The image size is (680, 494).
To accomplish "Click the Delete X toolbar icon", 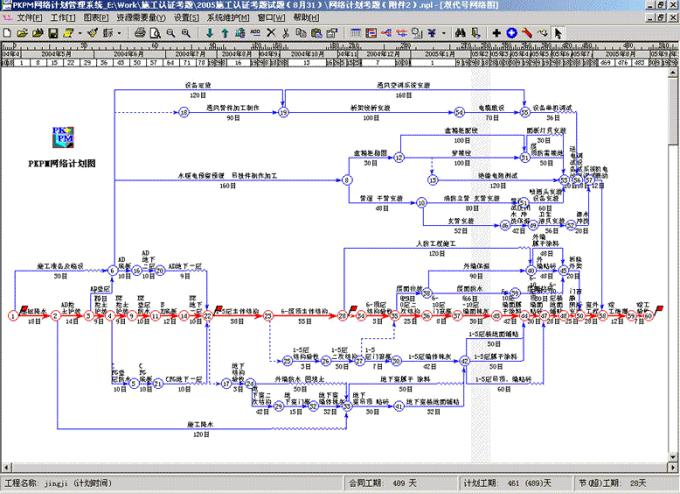I will [x=271, y=33].
